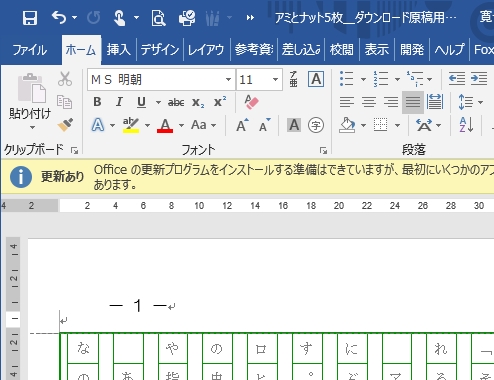Click the enclosed character 字 icon
Viewport: 494px width, 380px height.
pyautogui.click(x=316, y=125)
